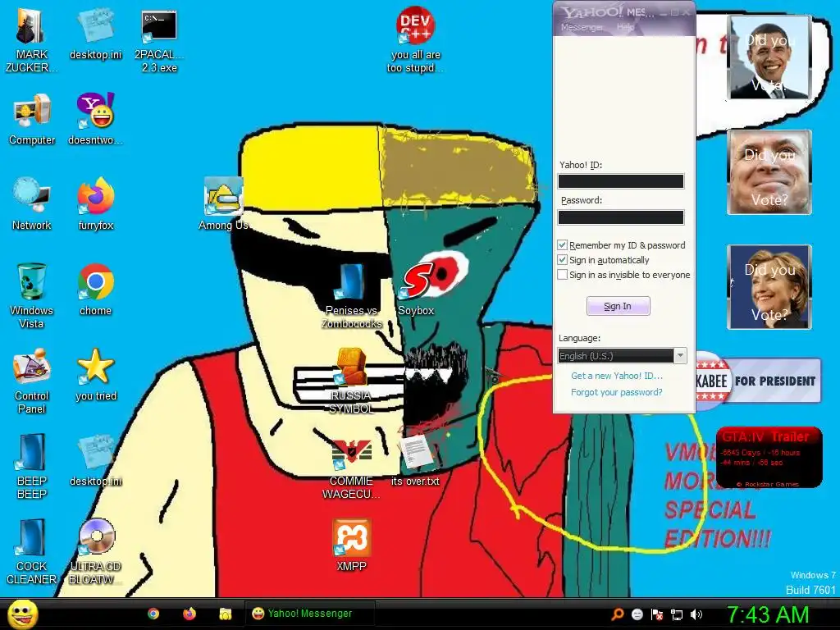
Task: Open the Help menu in Yahoo window
Action: point(625,27)
